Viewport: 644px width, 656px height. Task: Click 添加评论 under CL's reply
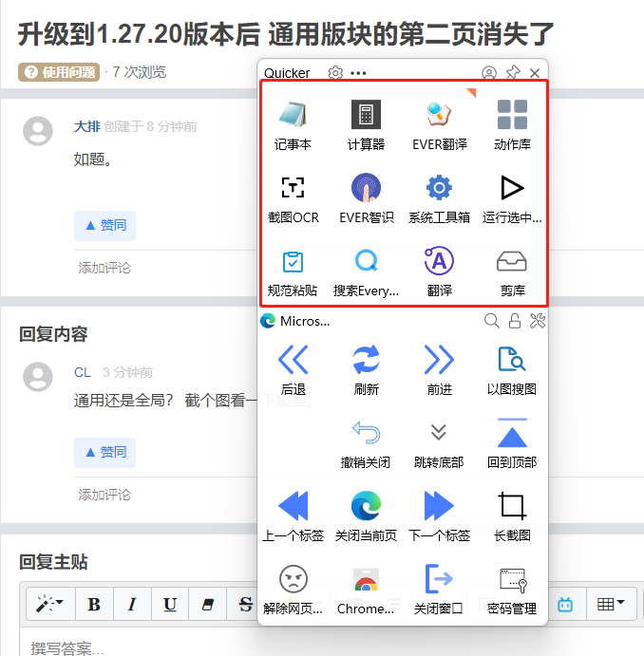(x=104, y=495)
